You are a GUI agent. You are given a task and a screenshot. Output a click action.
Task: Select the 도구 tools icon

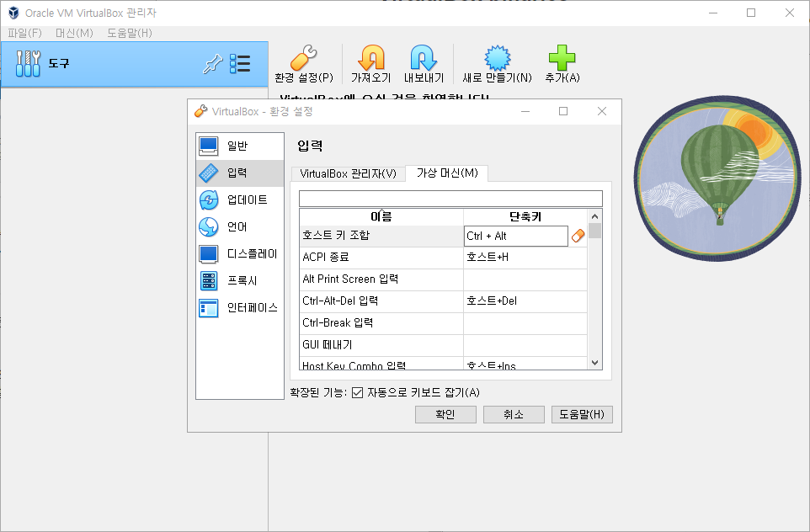coord(28,63)
